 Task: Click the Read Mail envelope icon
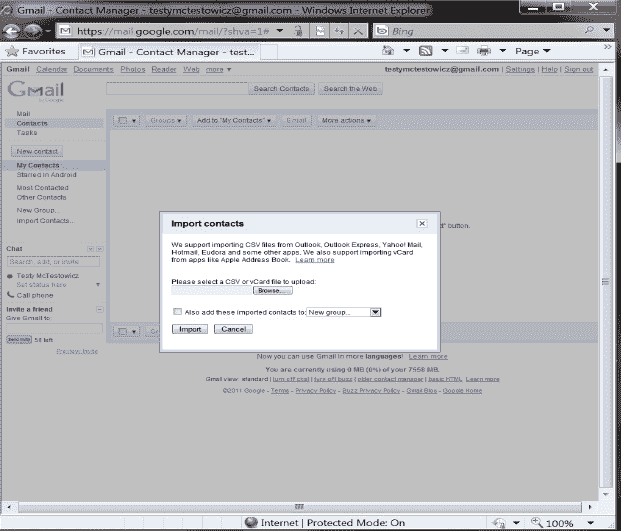tap(462, 51)
